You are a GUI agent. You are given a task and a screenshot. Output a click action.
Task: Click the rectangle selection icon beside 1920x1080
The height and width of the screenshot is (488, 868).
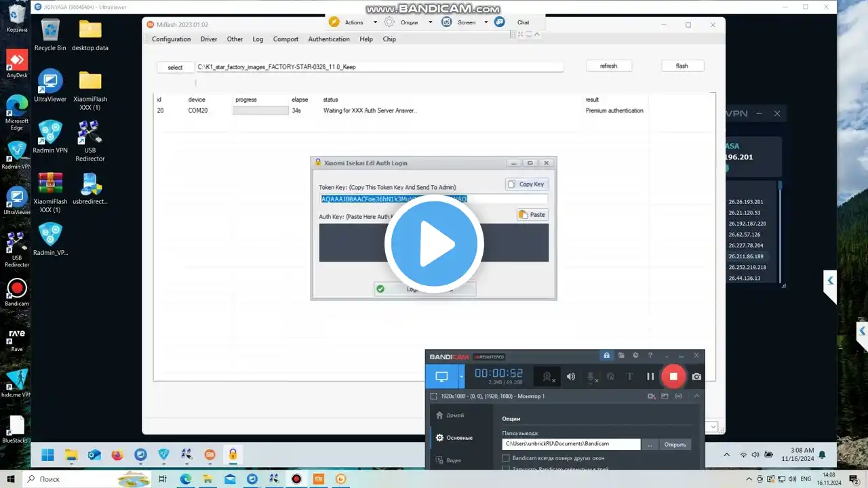pyautogui.click(x=434, y=396)
